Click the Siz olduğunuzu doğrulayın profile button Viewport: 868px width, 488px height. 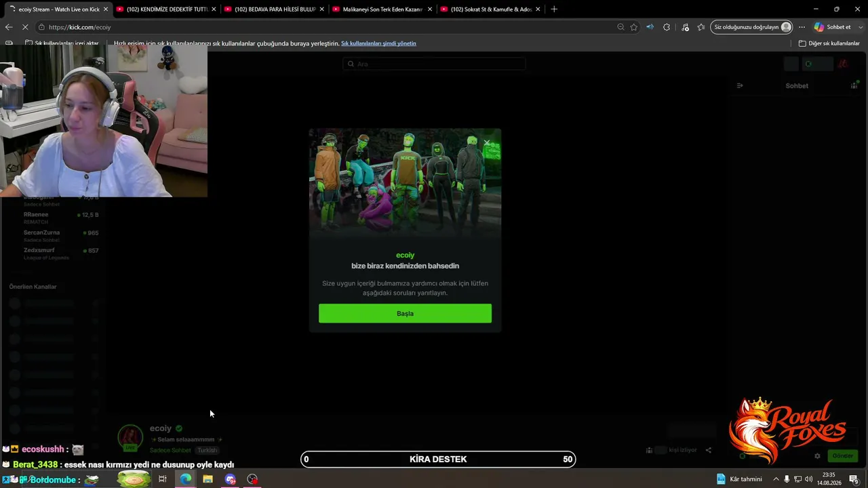(752, 27)
